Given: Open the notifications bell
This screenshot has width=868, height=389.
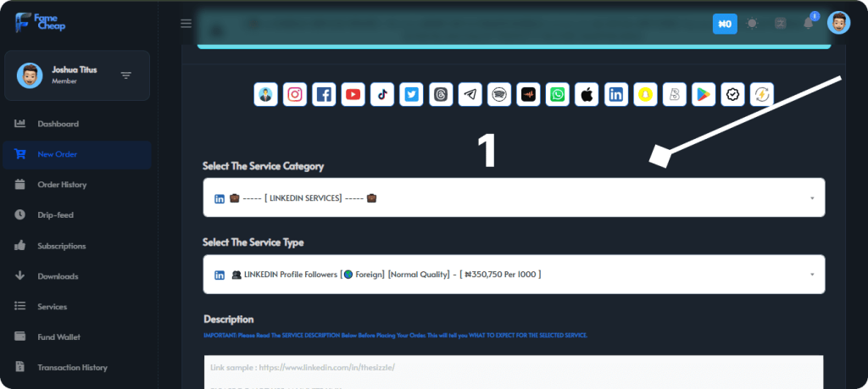Looking at the screenshot, I should (808, 23).
